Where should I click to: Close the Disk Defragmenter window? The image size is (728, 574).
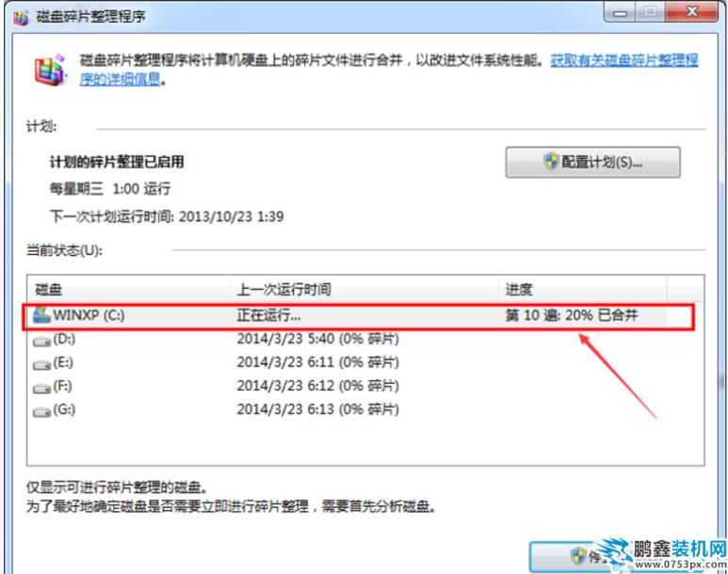(x=691, y=12)
